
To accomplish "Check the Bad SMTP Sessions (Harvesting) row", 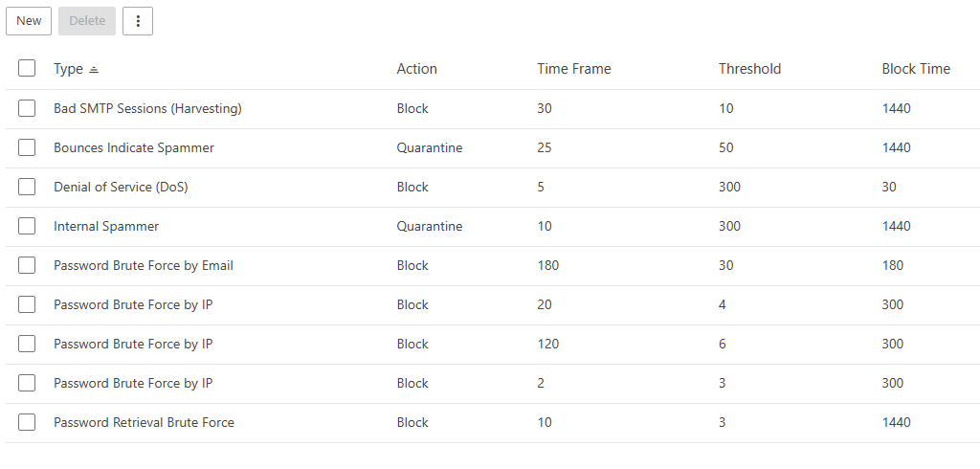I will pyautogui.click(x=27, y=108).
